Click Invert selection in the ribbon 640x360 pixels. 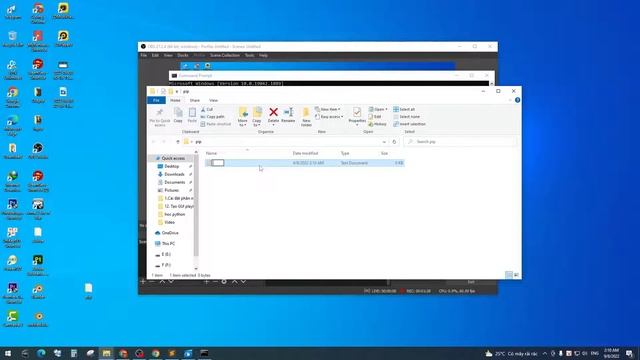[x=409, y=124]
